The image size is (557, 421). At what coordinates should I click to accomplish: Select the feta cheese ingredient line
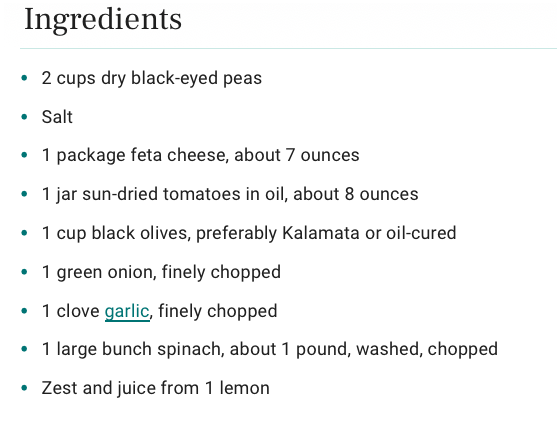coord(200,155)
